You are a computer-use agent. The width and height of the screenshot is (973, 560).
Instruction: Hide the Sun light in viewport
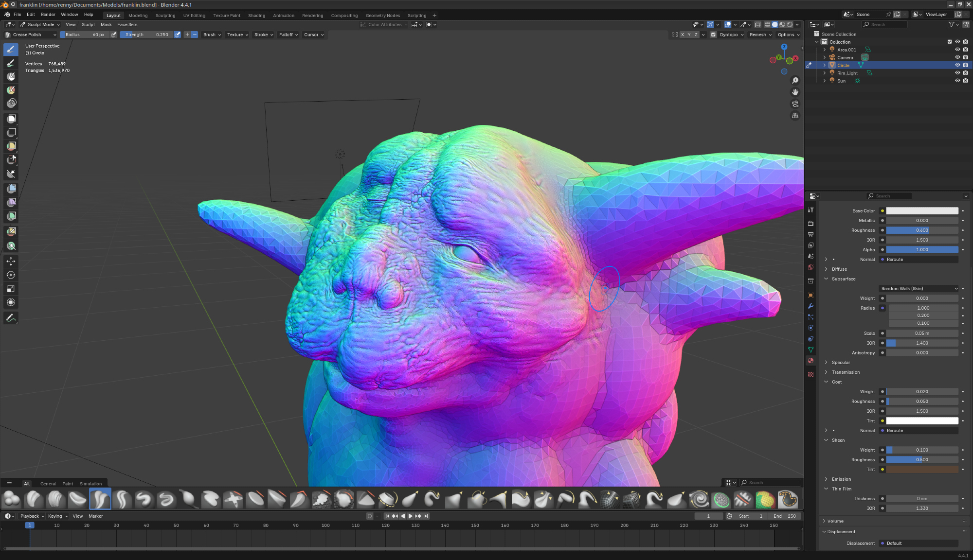[957, 81]
